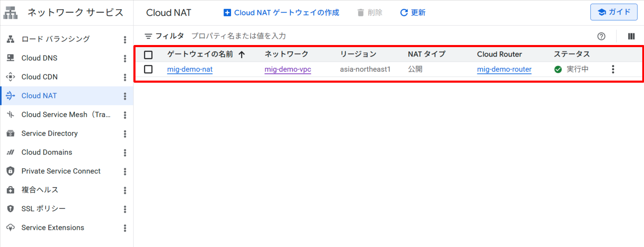Viewport: 644px width, 247px height.
Task: Select Cloud NAT in the sidebar
Action: [39, 96]
